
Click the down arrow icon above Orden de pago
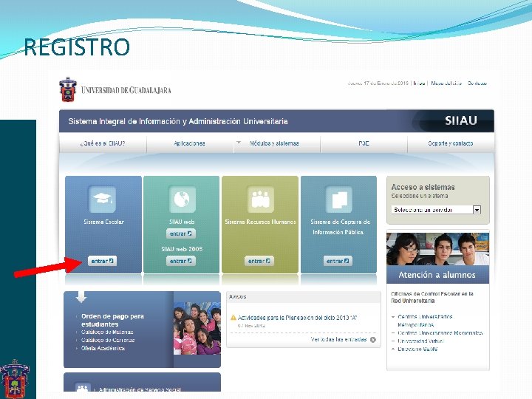[x=81, y=296]
